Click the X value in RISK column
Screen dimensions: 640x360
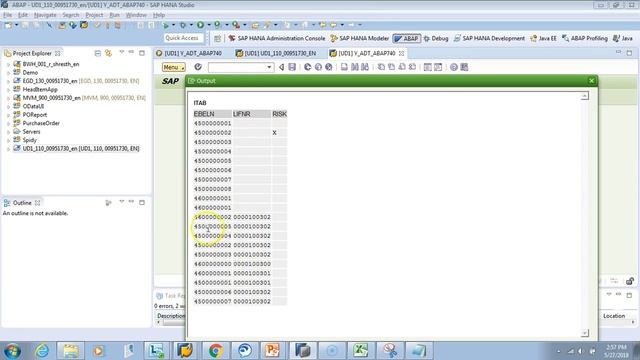pos(274,133)
